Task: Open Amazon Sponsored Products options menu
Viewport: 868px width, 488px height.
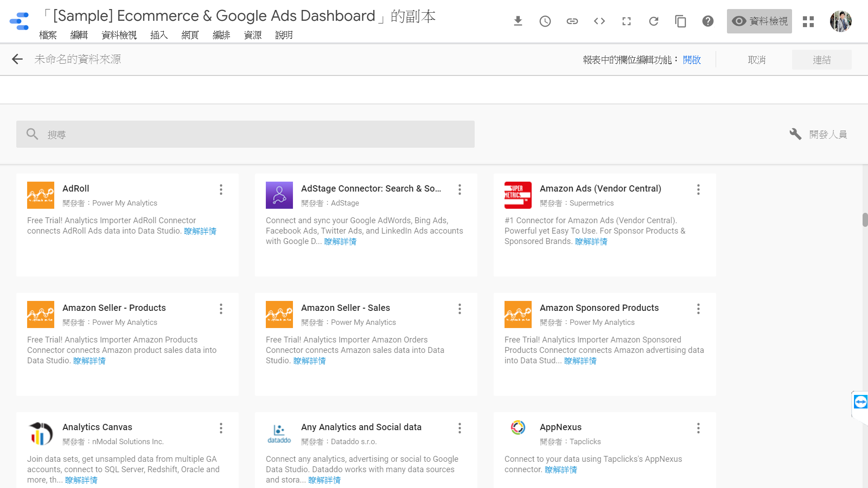Action: tap(698, 309)
